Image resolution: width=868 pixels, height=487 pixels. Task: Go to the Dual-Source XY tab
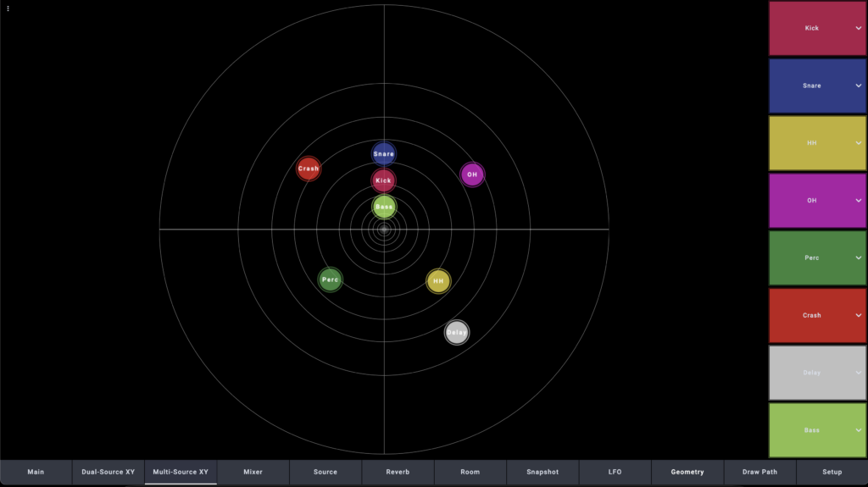[x=108, y=472]
